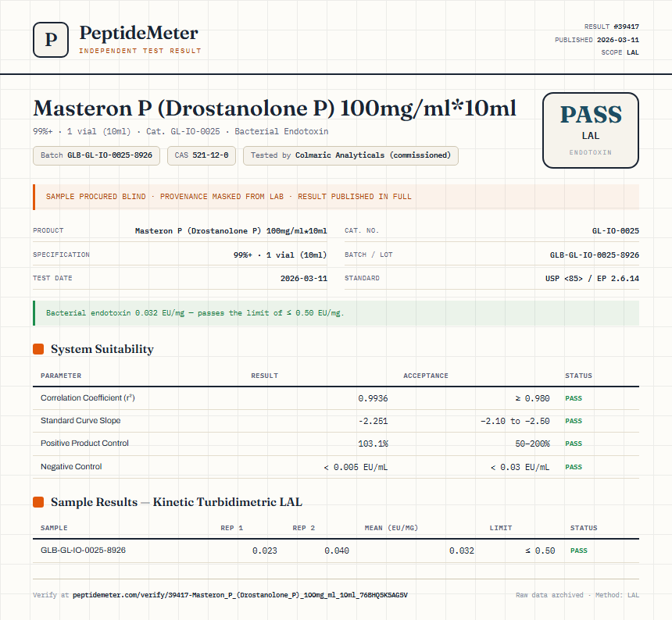Open the peptidemeter.com verify link
The image size is (672, 620).
coord(240,595)
